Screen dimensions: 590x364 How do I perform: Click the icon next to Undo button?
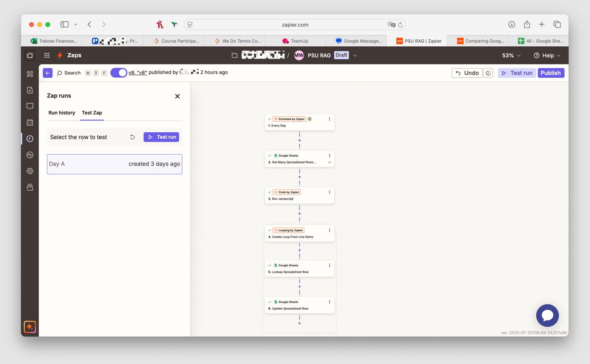click(488, 73)
